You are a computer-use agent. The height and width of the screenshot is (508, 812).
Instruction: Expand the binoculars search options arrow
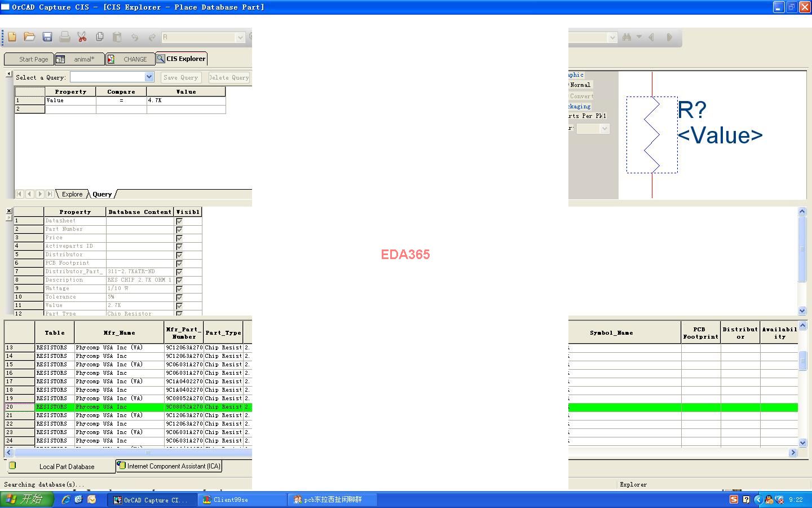click(x=639, y=37)
